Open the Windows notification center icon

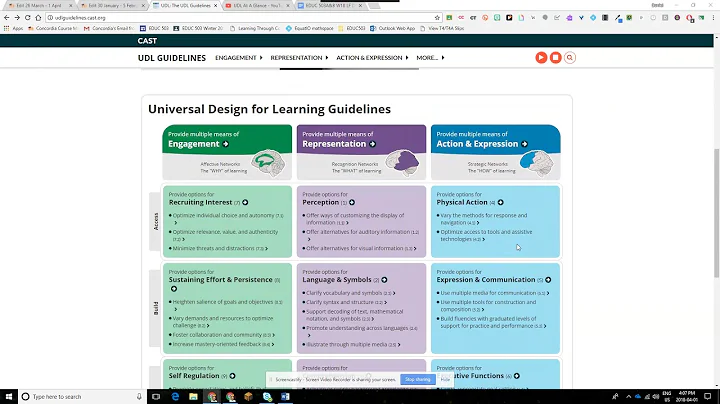[x=708, y=397]
